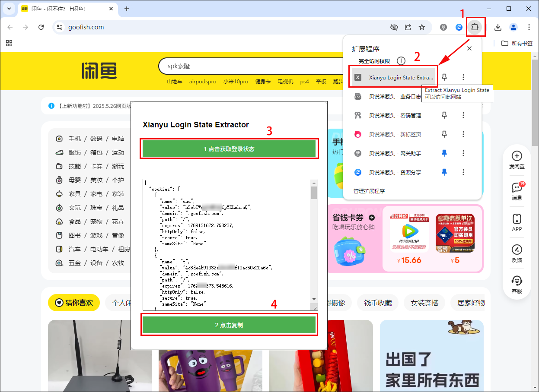The height and width of the screenshot is (392, 539).
Task: Open a new tab with the plus button
Action: 127,9
